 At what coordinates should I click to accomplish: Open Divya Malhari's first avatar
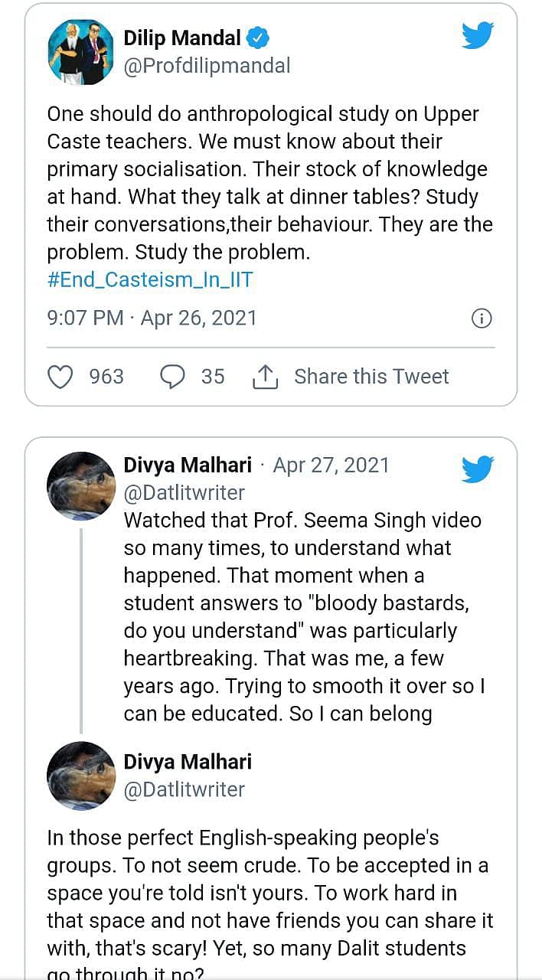pos(81,485)
